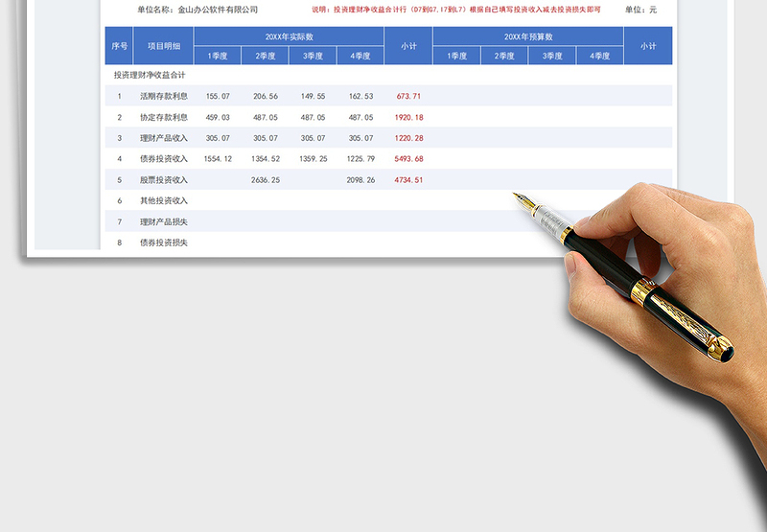Select the 项目明细 column header
The image size is (767, 532).
[164, 46]
